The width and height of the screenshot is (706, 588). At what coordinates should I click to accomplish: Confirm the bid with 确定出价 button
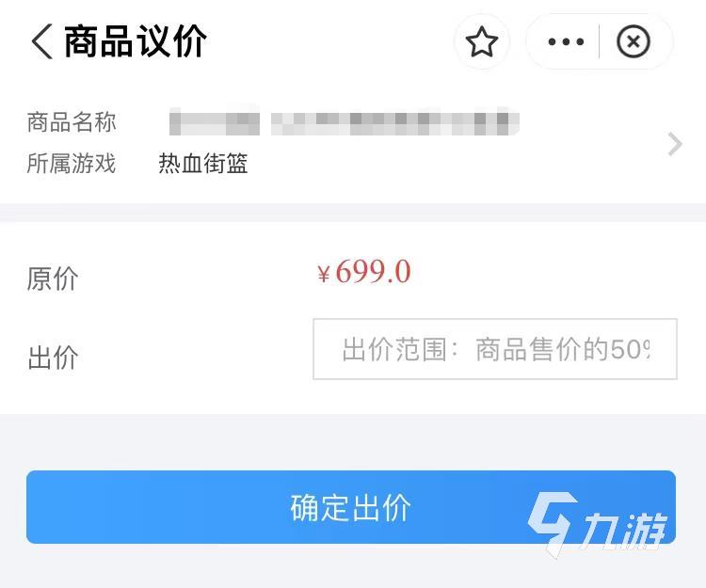(x=351, y=507)
